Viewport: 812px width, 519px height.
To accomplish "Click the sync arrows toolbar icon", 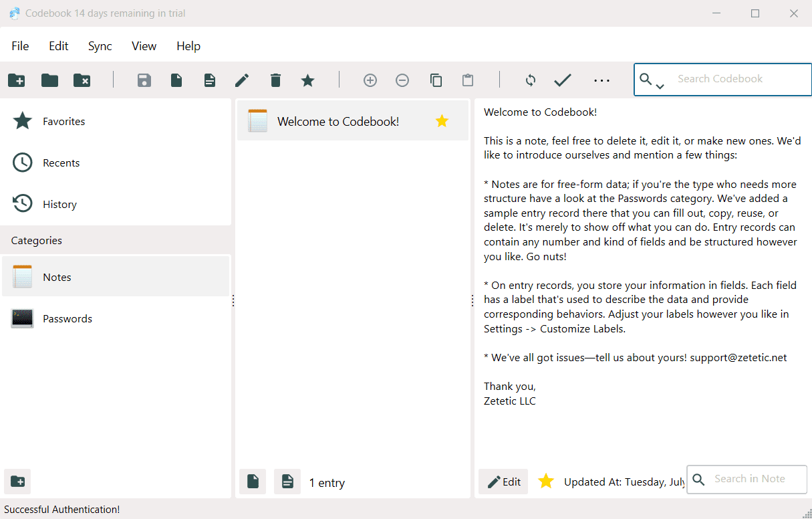I will point(531,80).
